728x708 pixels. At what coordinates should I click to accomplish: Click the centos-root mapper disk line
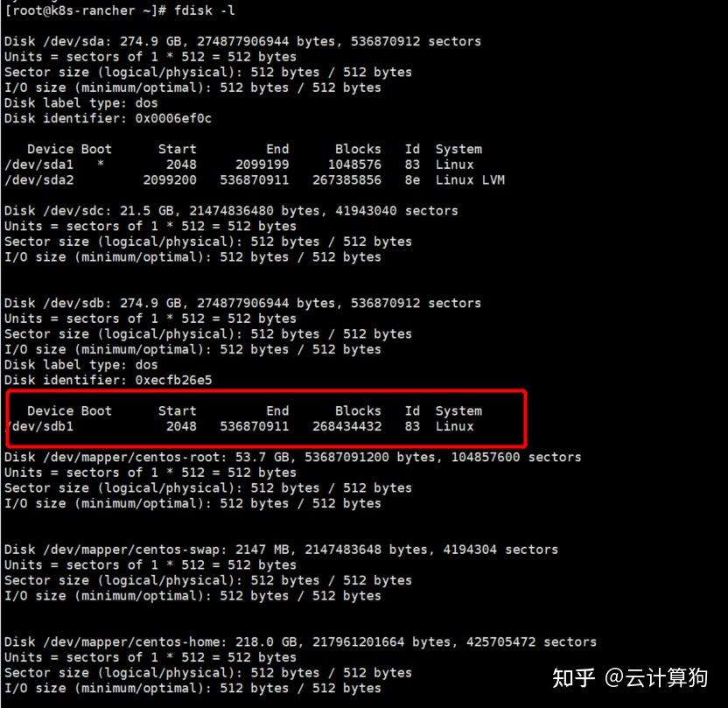[292, 458]
